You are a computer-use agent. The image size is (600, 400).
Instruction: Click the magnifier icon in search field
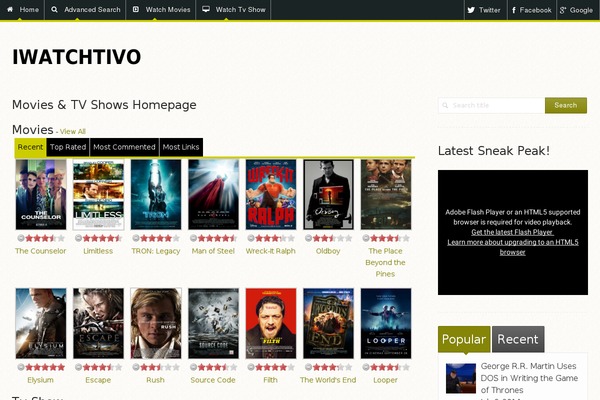[x=445, y=105]
